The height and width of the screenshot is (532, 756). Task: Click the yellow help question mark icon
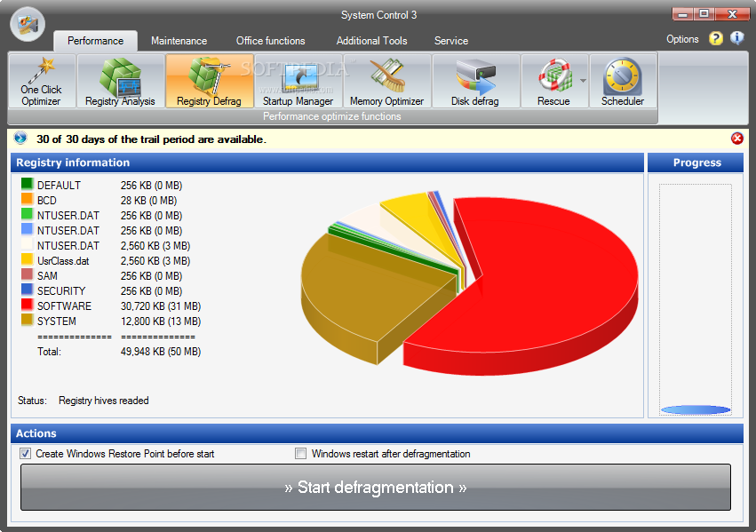(715, 38)
